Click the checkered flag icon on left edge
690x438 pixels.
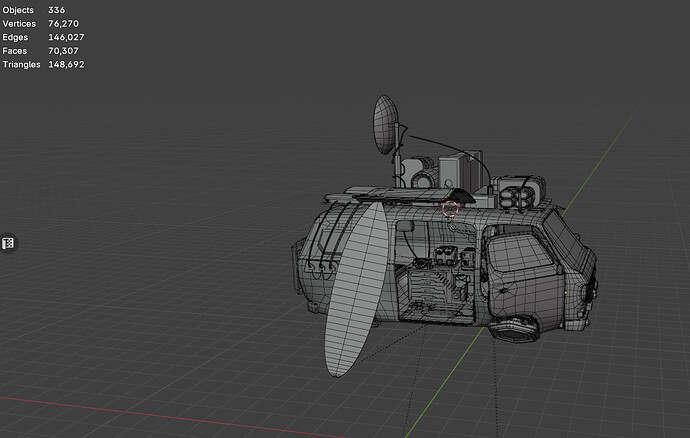pos(8,243)
